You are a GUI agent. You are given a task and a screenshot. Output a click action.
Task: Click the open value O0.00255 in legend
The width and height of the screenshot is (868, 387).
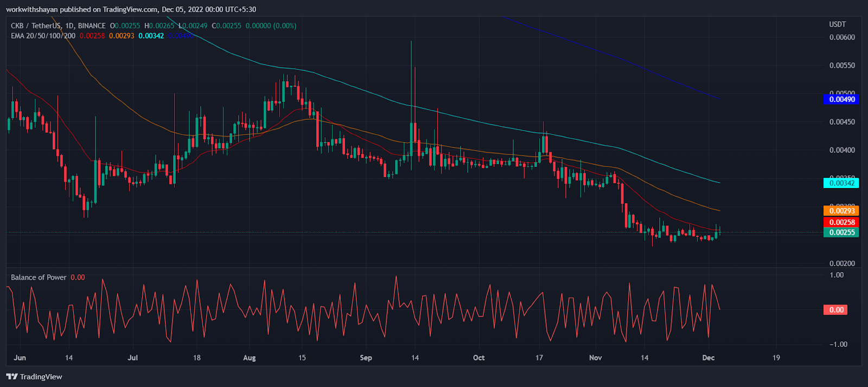[125, 25]
